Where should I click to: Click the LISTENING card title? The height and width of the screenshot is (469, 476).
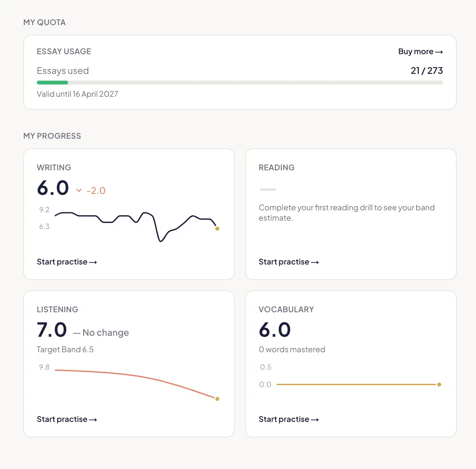(x=57, y=310)
